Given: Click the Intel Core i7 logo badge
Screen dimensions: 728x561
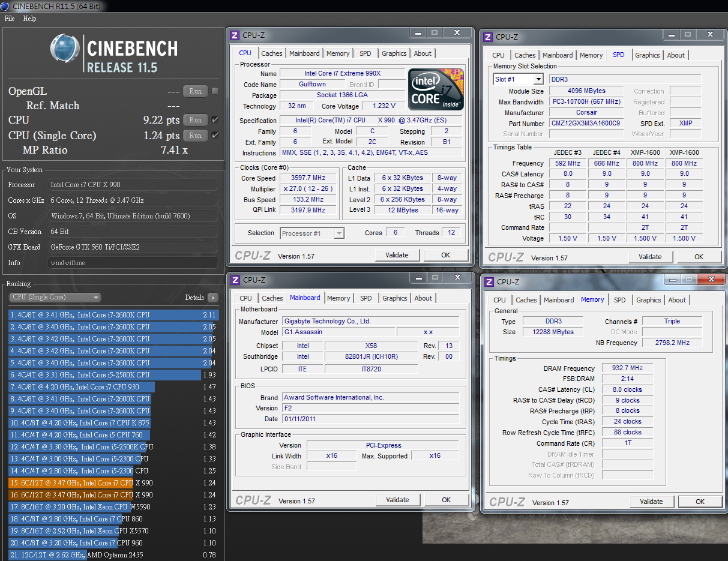Looking at the screenshot, I should (x=436, y=89).
